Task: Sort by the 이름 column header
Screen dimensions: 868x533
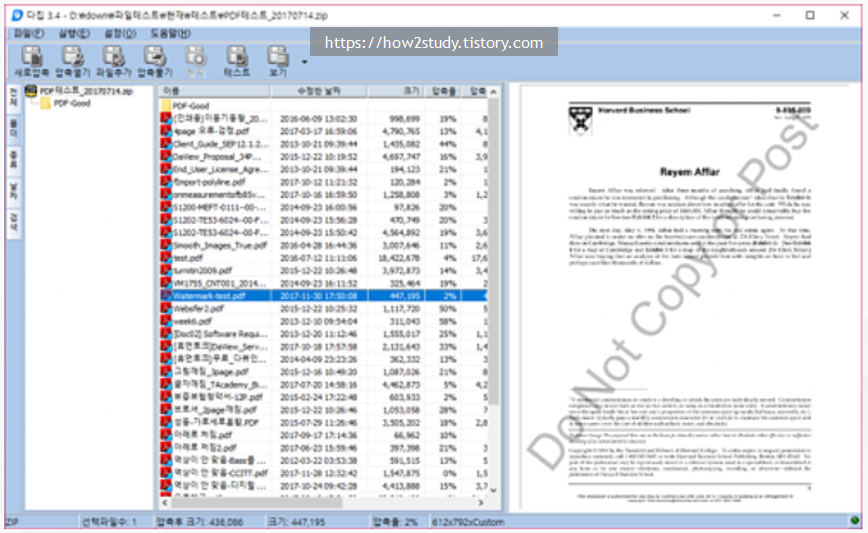Action: [214, 91]
